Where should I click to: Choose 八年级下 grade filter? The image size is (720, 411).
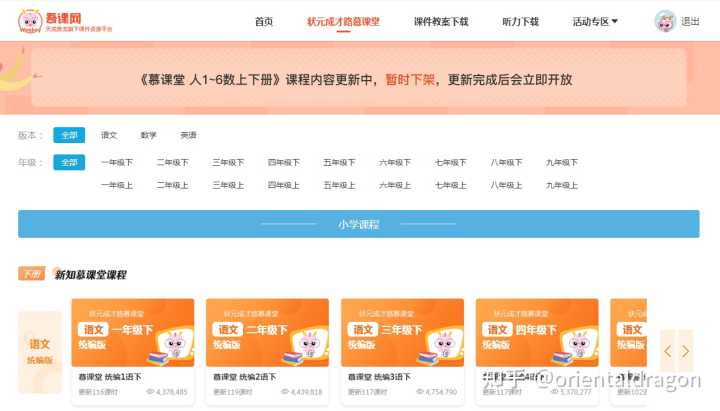tap(506, 163)
